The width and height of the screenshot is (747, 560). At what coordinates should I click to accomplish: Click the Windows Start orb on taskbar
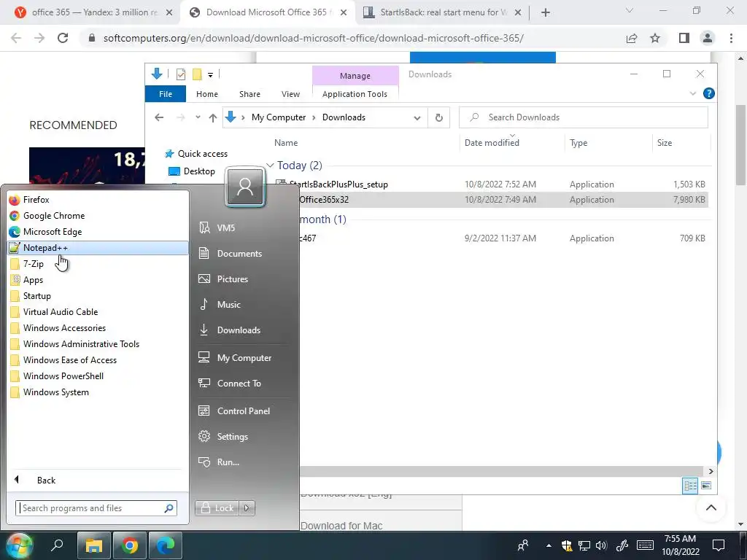(19, 545)
